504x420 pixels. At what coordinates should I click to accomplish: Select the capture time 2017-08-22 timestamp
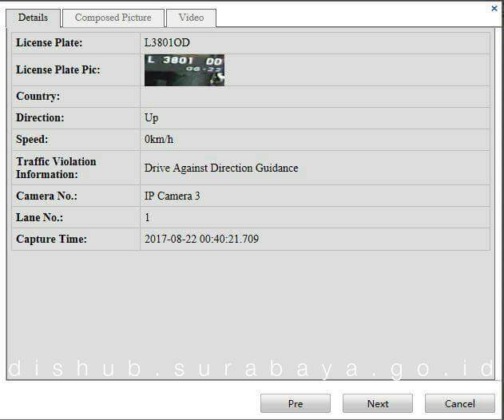(x=201, y=239)
